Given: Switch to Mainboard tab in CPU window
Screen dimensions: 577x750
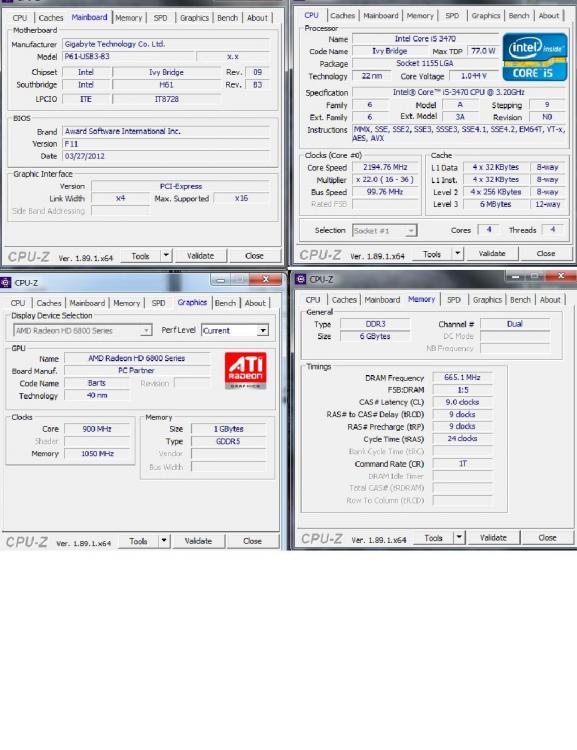Looking at the screenshot, I should click(x=381, y=16).
